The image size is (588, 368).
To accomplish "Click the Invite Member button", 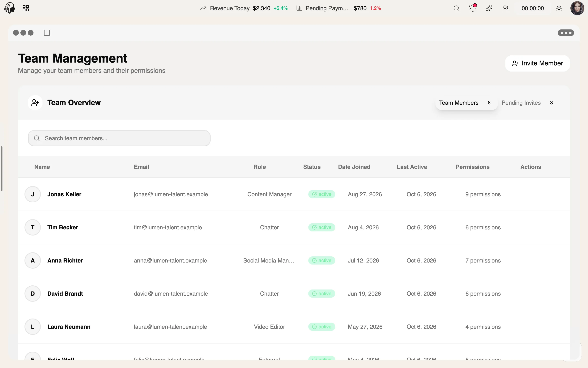I will (x=537, y=63).
